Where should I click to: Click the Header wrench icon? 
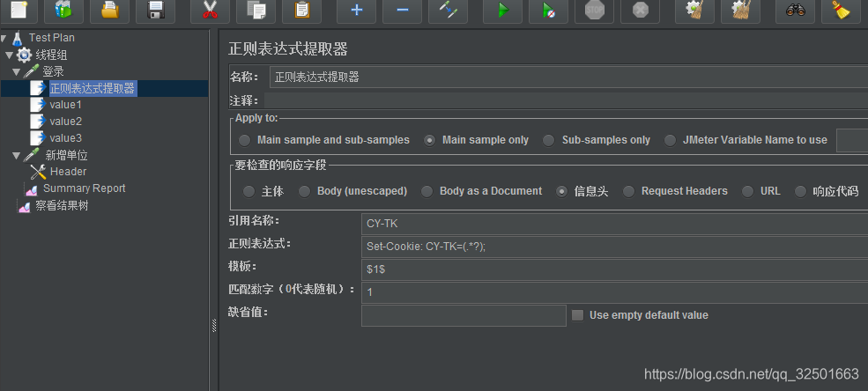38,172
